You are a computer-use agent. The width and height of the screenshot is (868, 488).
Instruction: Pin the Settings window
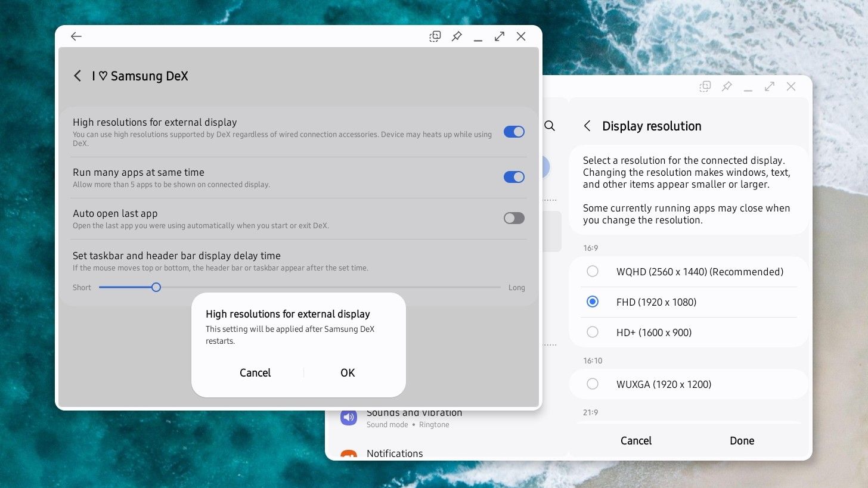pyautogui.click(x=727, y=86)
